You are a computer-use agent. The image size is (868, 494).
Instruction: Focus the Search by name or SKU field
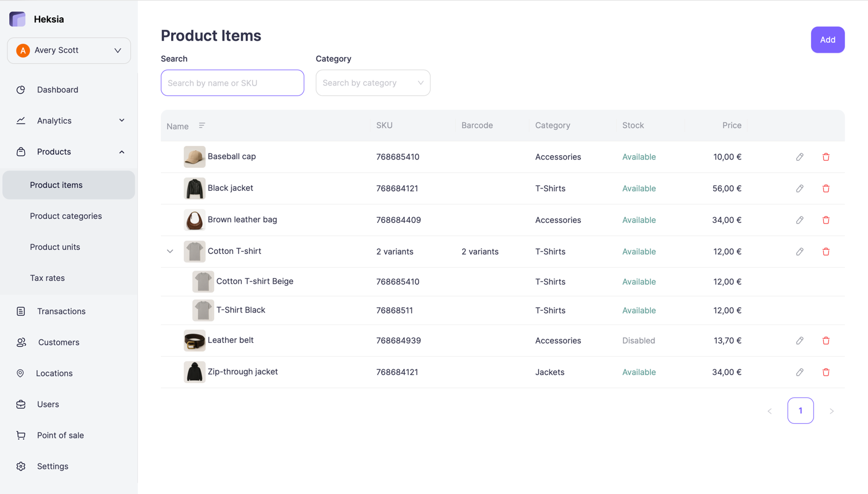point(232,83)
